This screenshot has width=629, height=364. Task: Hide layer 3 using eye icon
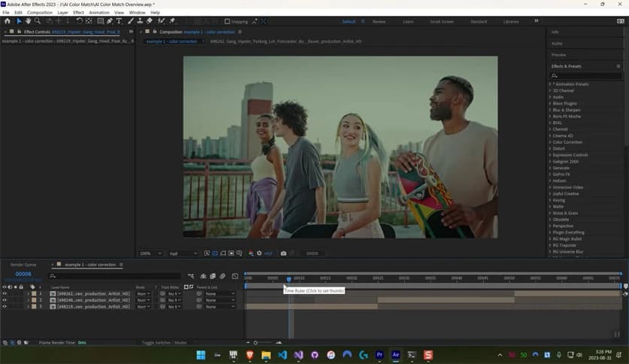tap(5, 307)
